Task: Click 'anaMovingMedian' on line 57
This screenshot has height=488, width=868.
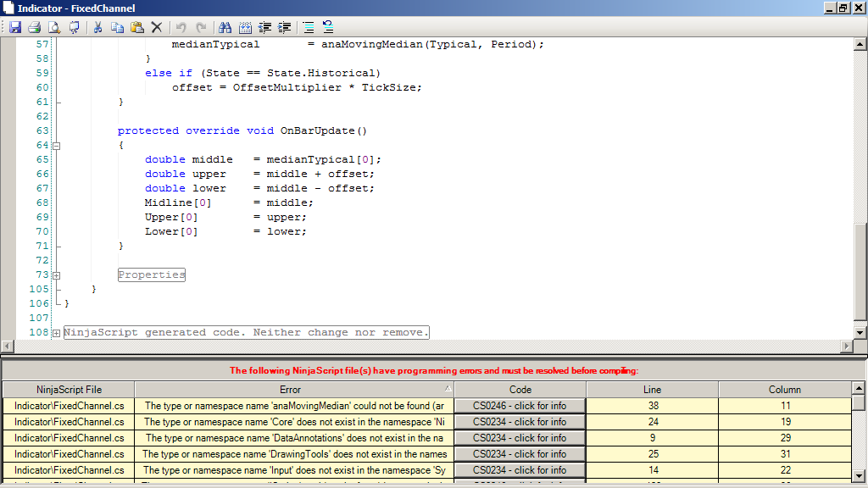Action: pos(372,44)
